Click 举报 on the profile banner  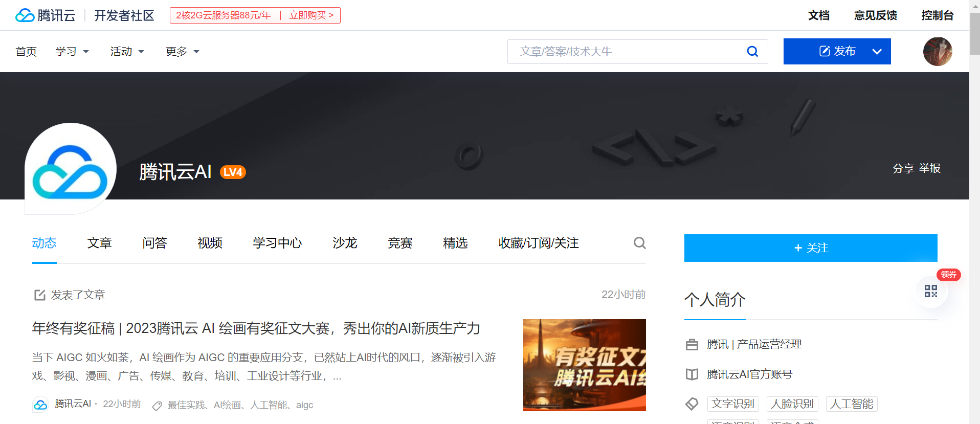[x=930, y=168]
